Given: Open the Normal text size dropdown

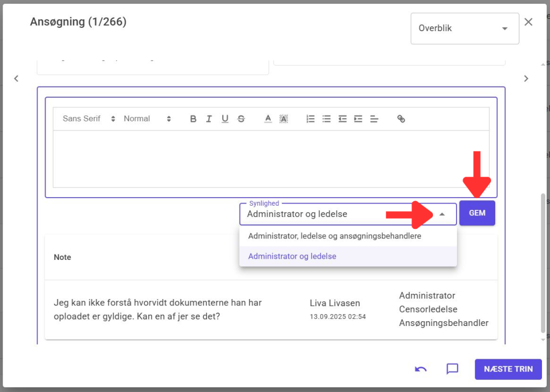Looking at the screenshot, I should coord(147,119).
